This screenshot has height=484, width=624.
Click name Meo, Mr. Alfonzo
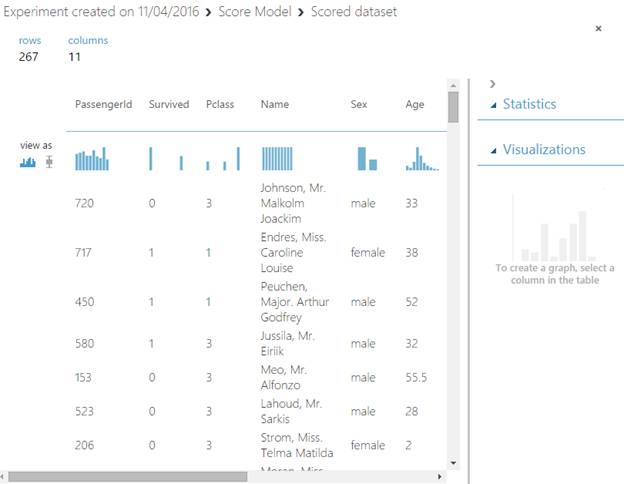pos(283,377)
